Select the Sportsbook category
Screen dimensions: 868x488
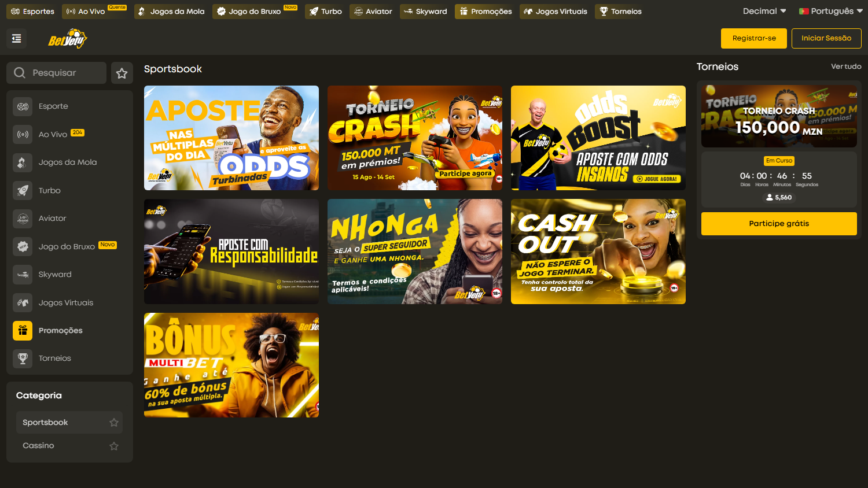click(x=69, y=423)
